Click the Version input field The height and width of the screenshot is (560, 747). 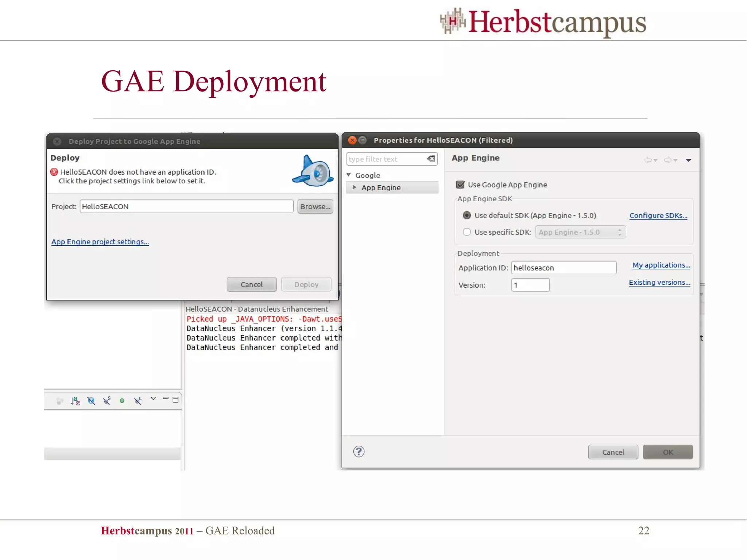point(530,285)
